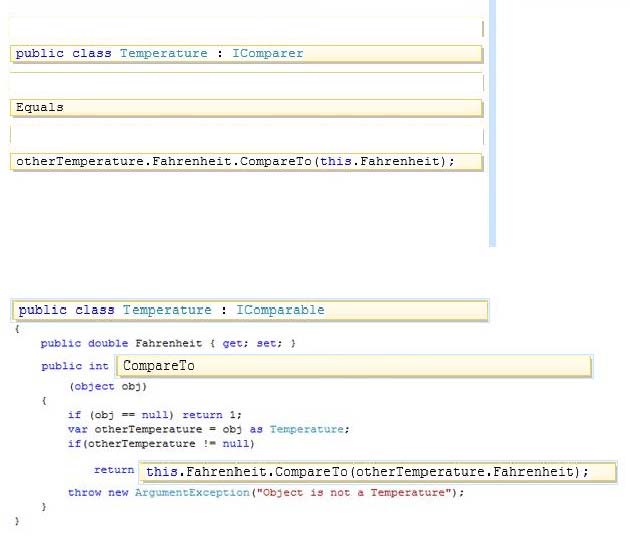The height and width of the screenshot is (538, 630).
Task: Click the 'public double Fahrenheit' property line
Action: point(168,344)
